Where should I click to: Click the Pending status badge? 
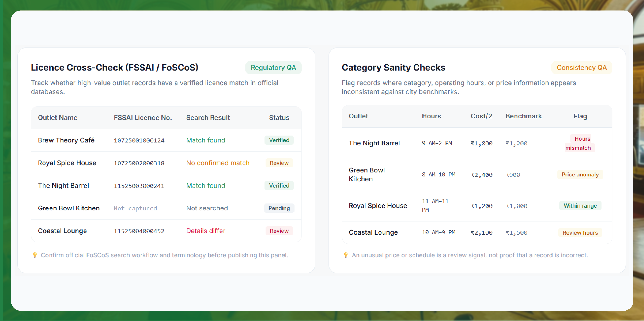tap(279, 208)
